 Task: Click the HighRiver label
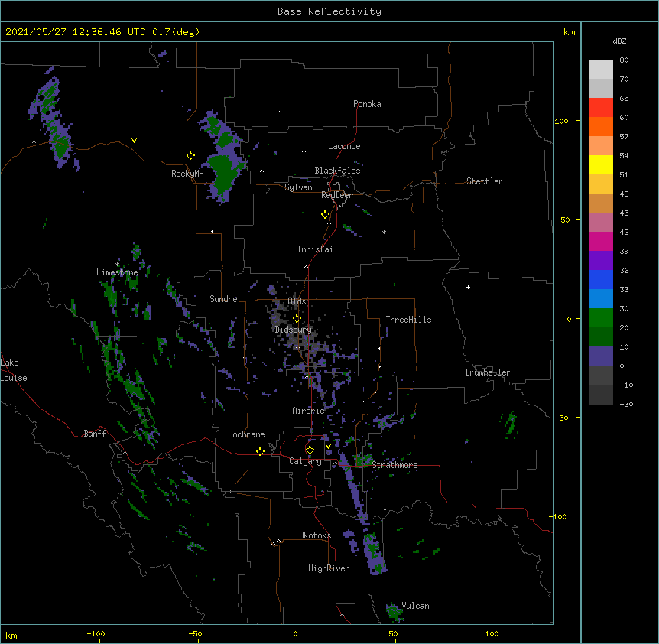click(329, 568)
